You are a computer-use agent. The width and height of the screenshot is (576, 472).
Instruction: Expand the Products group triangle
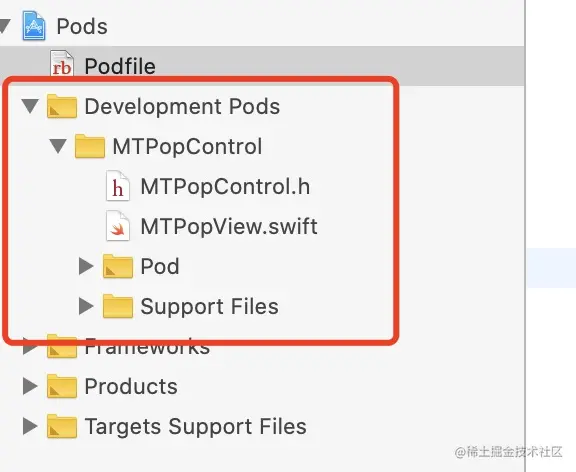[30, 386]
